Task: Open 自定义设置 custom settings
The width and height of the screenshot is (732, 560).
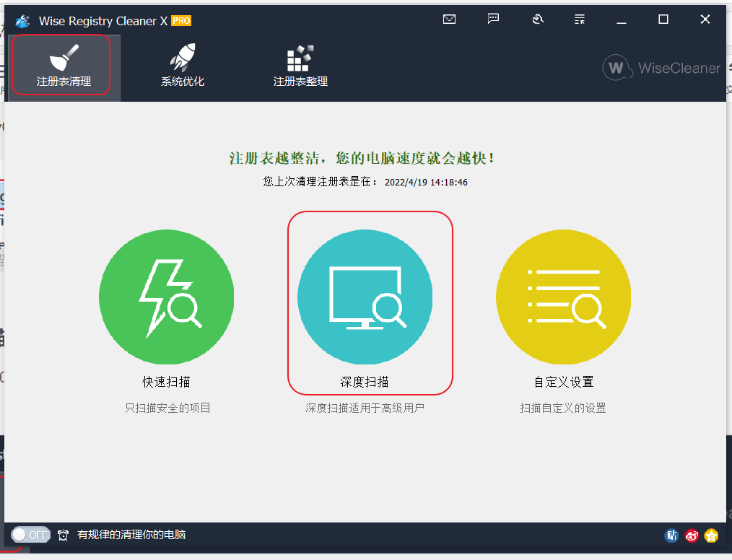Action: (563, 297)
